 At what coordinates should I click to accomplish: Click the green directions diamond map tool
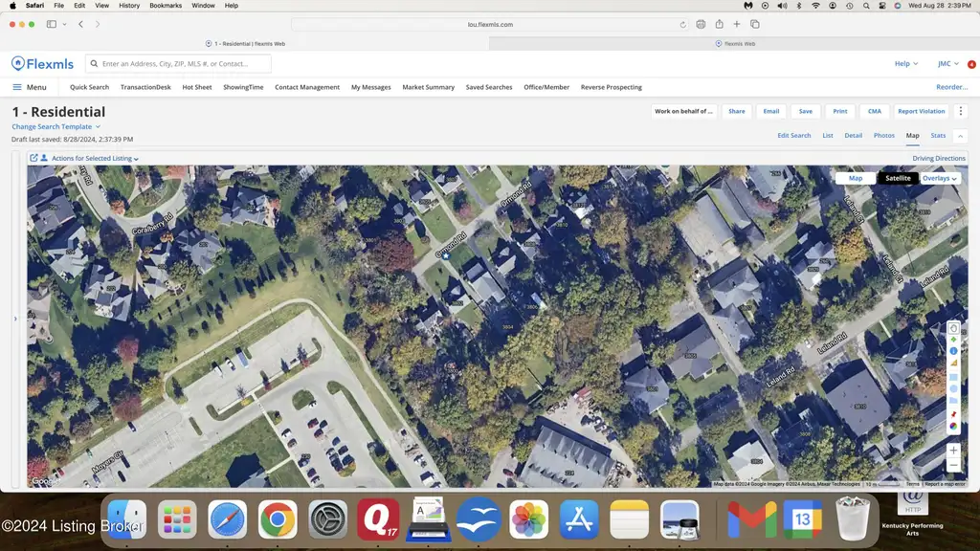tap(953, 340)
